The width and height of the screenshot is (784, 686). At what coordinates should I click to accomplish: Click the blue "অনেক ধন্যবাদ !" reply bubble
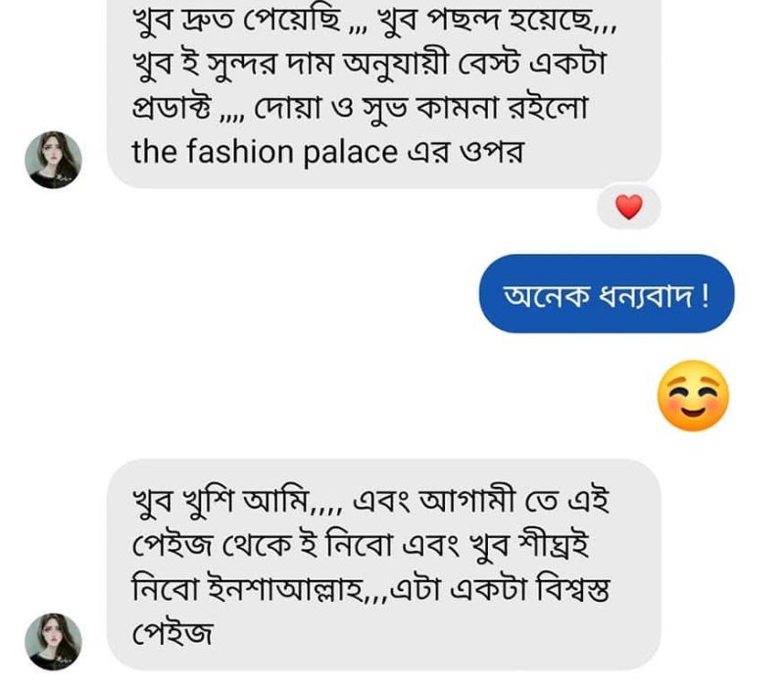click(x=606, y=293)
